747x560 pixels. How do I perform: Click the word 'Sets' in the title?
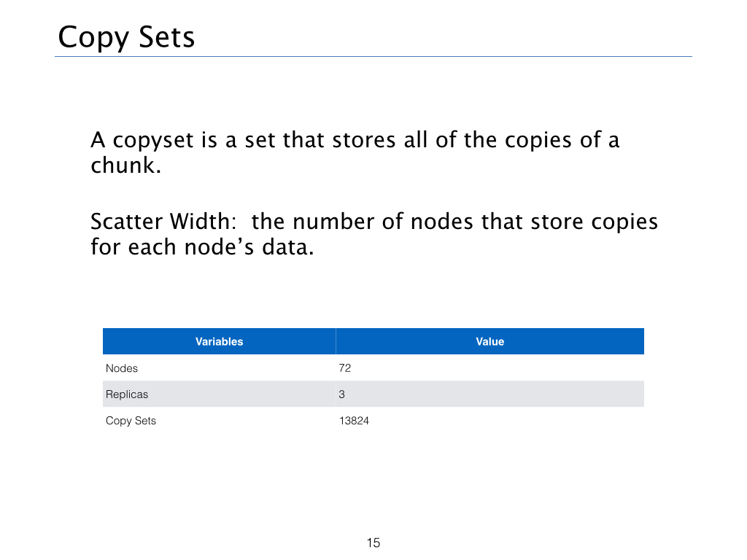click(167, 37)
